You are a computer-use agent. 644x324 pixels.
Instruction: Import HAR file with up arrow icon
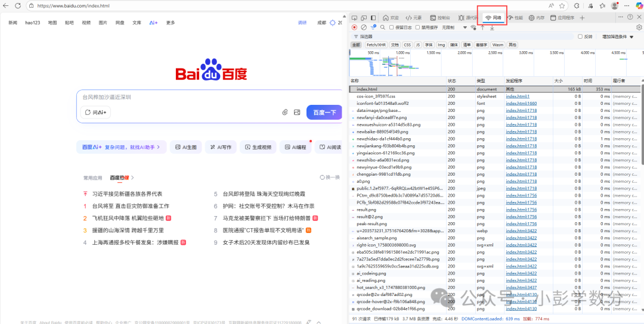[482, 27]
